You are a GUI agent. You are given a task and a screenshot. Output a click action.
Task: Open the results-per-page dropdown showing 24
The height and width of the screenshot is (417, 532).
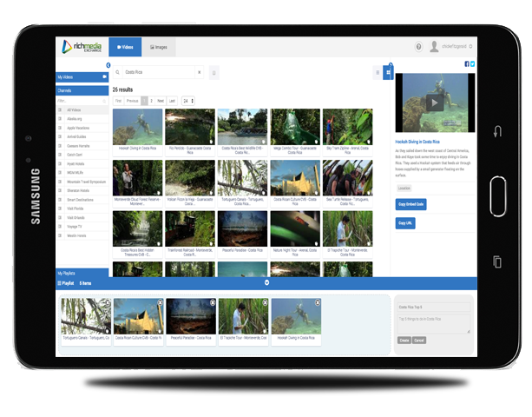188,101
